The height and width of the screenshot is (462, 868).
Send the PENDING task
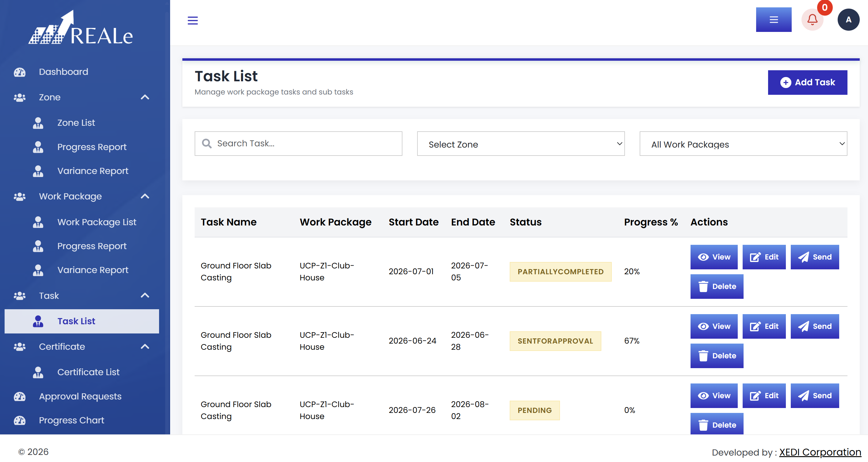(x=815, y=396)
